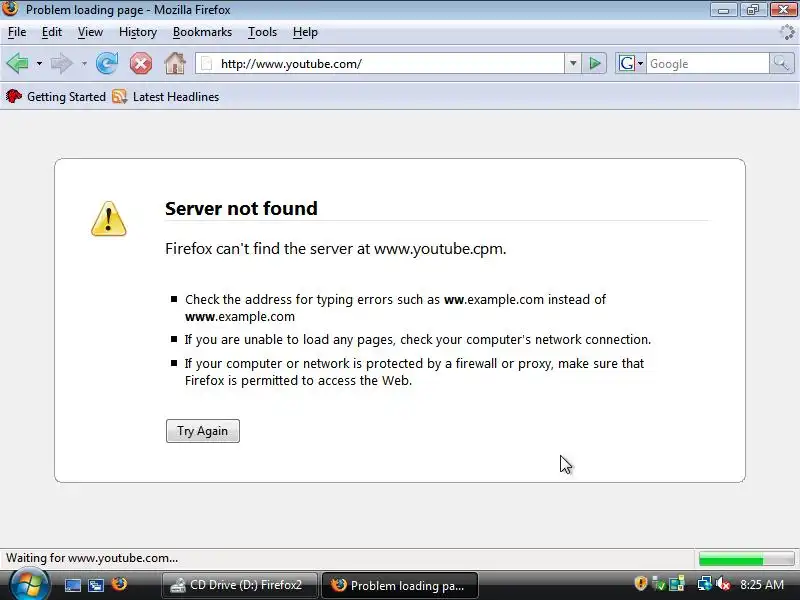Close the Firefox window
This screenshot has width=800, height=600.
click(x=784, y=9)
